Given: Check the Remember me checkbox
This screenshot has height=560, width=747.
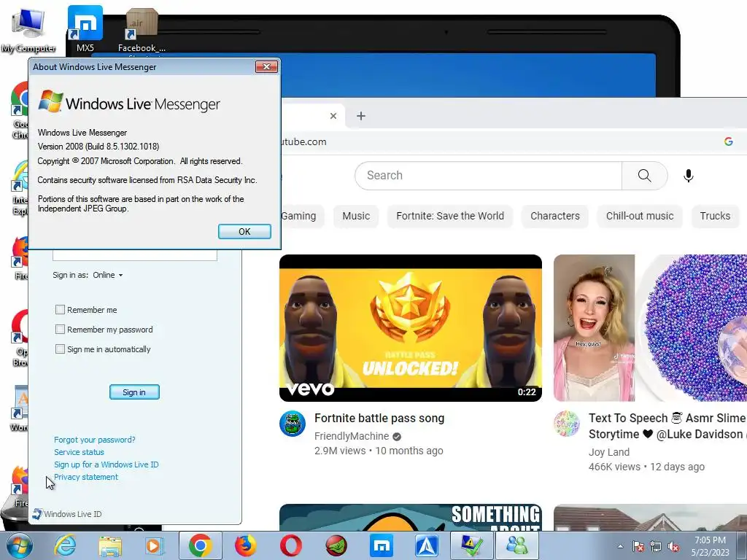Looking at the screenshot, I should (x=60, y=309).
